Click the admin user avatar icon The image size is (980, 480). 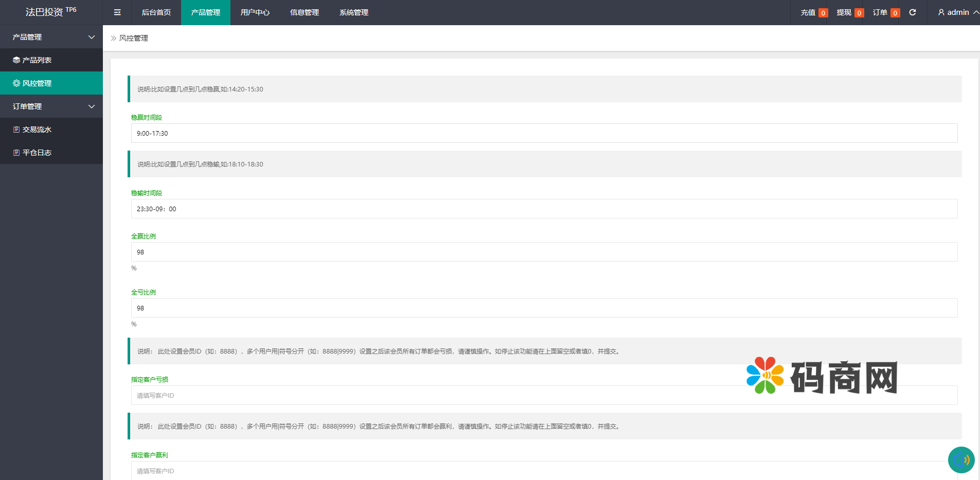[x=941, y=12]
